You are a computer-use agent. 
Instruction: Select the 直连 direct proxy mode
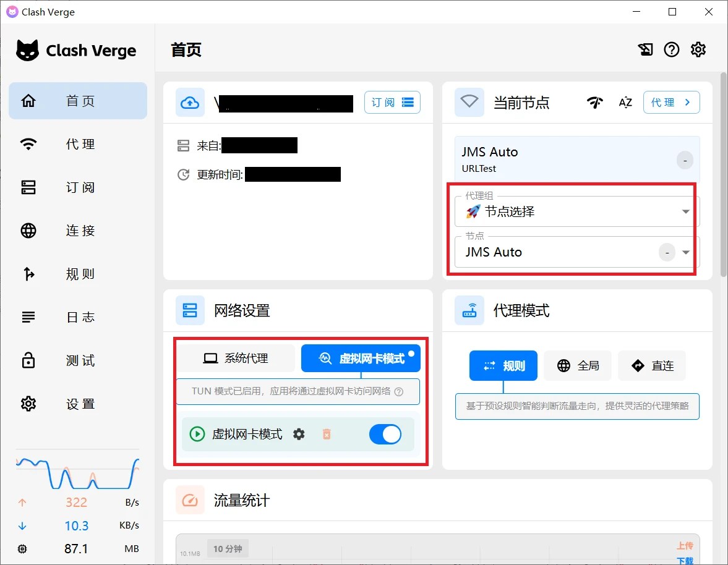tap(652, 365)
